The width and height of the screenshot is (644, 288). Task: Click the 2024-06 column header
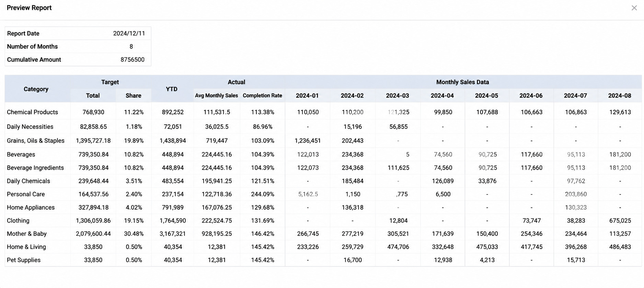click(x=531, y=96)
